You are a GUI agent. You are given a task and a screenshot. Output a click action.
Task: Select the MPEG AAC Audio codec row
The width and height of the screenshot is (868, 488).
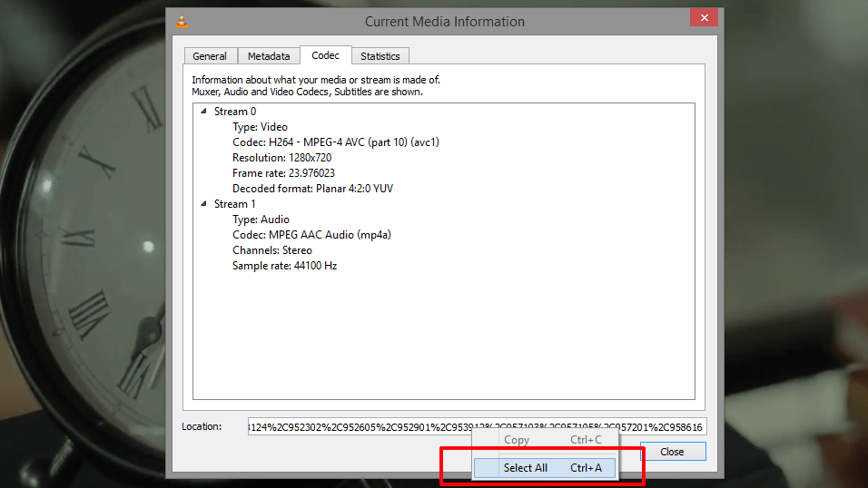311,235
